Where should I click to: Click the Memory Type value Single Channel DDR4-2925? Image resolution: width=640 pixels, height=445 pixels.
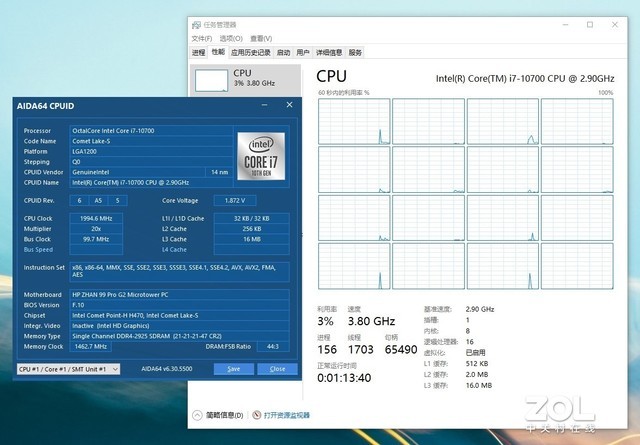180,336
